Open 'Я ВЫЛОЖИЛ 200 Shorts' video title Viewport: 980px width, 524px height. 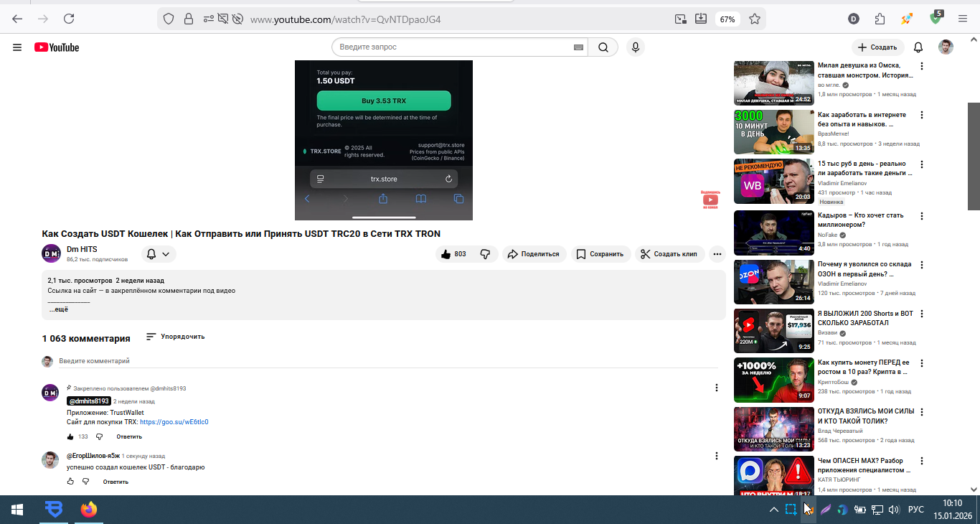[x=865, y=318]
